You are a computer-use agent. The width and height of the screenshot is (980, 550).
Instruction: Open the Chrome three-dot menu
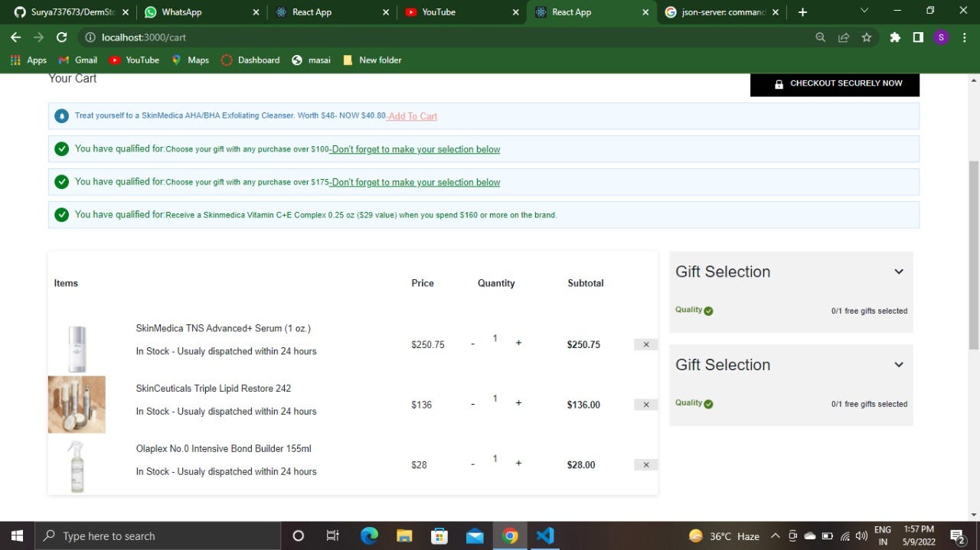pos(964,37)
